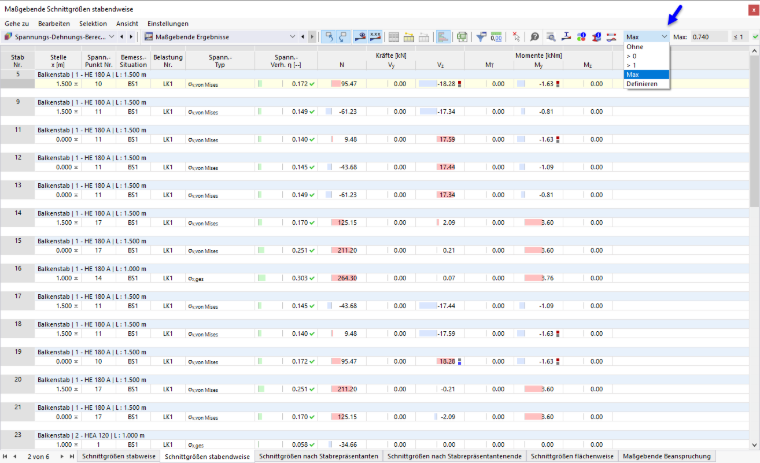
Task: Toggle the x.xx member values button
Action: pyautogui.click(x=375, y=37)
